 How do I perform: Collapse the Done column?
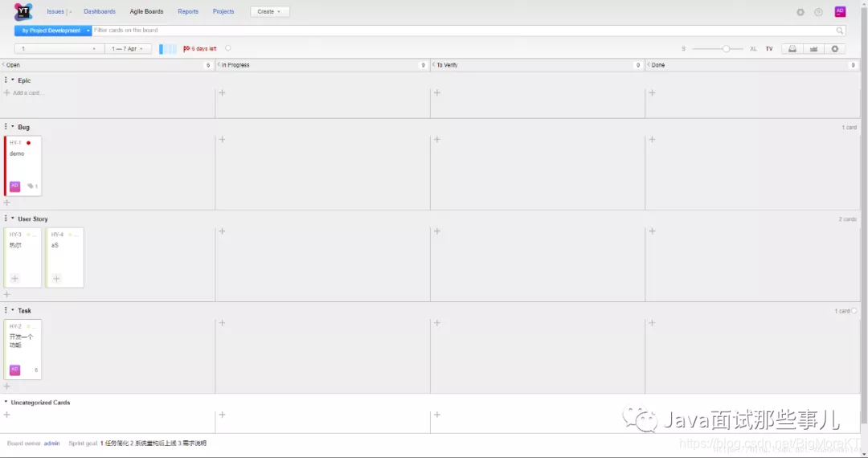click(x=649, y=65)
